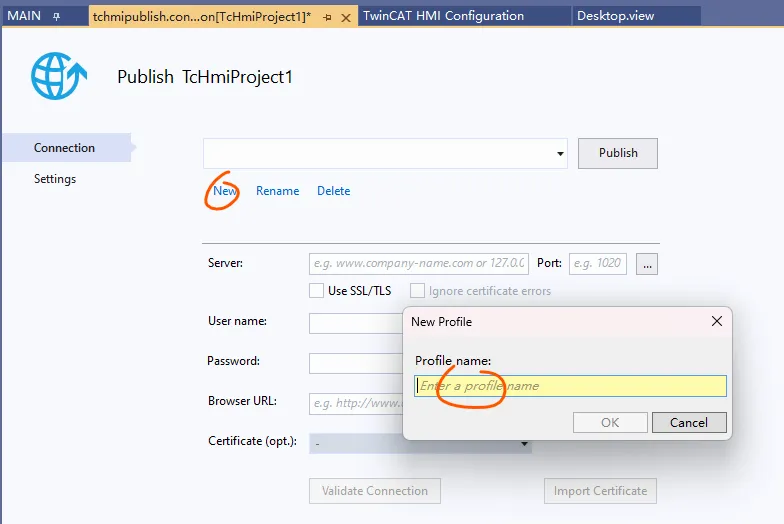Image resolution: width=784 pixels, height=524 pixels.
Task: Focus the User name field
Action: click(356, 324)
